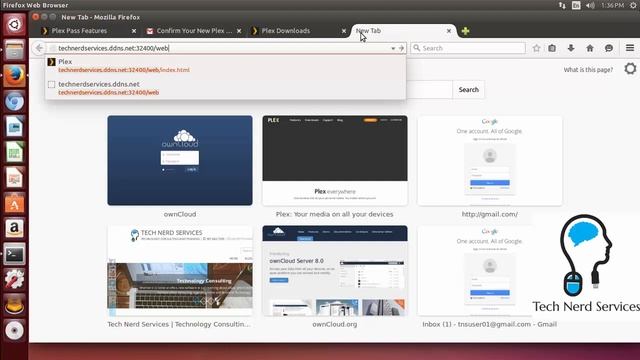Open LibreOffice Impress from the launcher
The height and width of the screenshot is (360, 640).
pyautogui.click(x=14, y=178)
